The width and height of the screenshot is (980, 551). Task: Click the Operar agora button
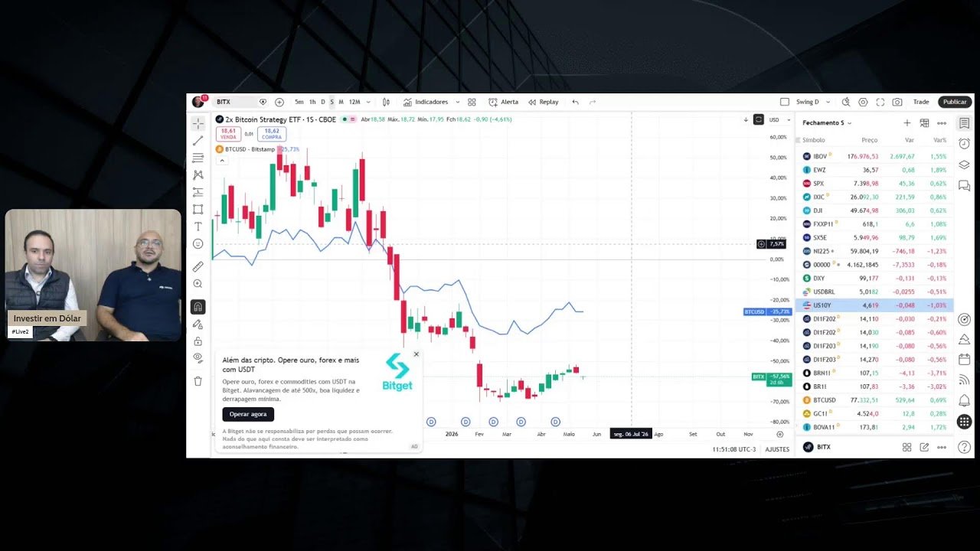point(248,414)
